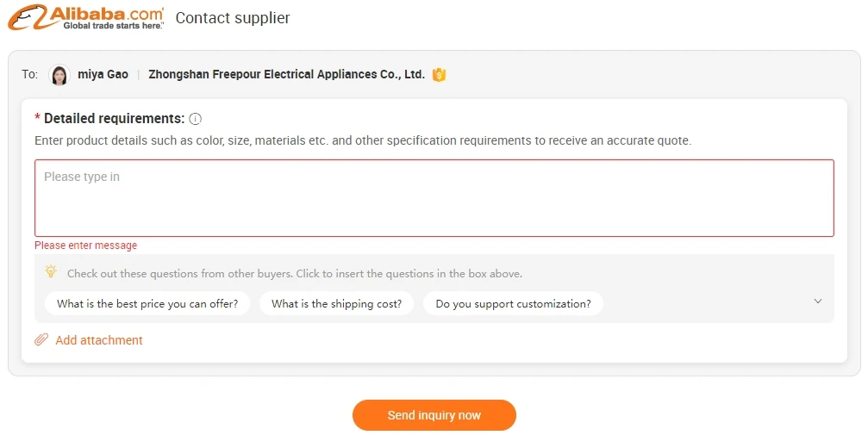The height and width of the screenshot is (435, 868).
Task: Click the 'Check out these questions' hint text
Action: tap(294, 274)
